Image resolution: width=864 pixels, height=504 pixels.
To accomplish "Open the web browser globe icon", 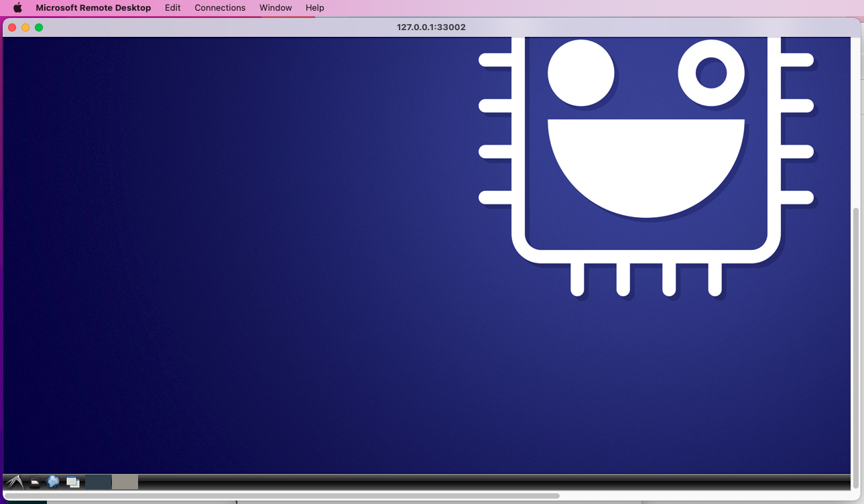I will point(53,482).
